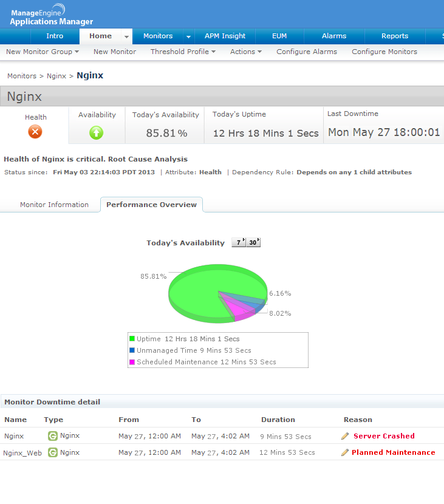Click the pencil edit icon beside Planned Maintenance
Viewport: 444px width, 504px height.
pos(345,452)
